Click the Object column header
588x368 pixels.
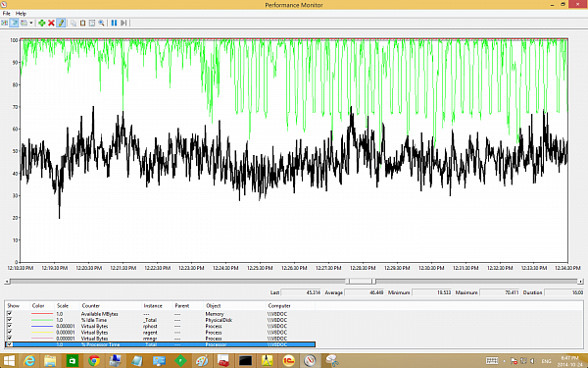tap(214, 305)
